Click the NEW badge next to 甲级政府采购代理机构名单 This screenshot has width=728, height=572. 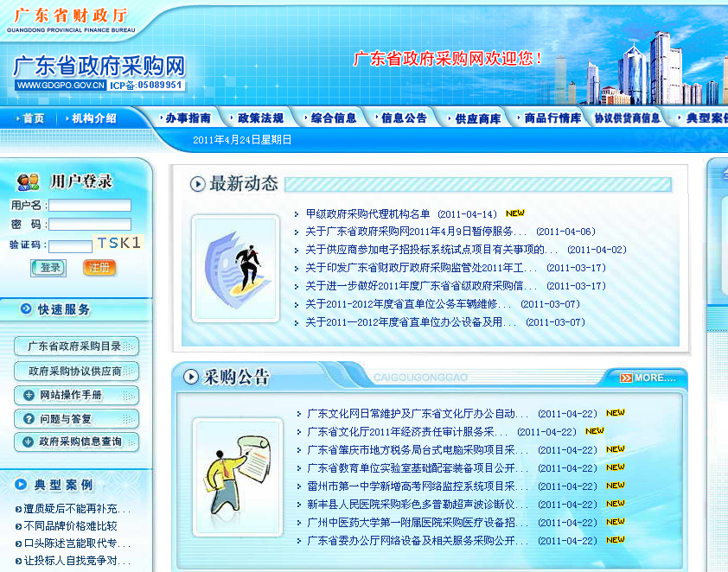[x=515, y=213]
